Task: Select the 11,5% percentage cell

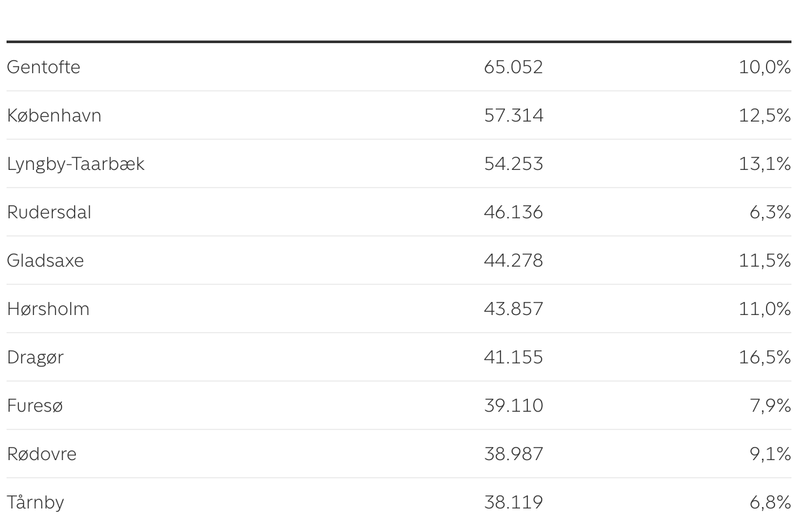Action: click(765, 261)
